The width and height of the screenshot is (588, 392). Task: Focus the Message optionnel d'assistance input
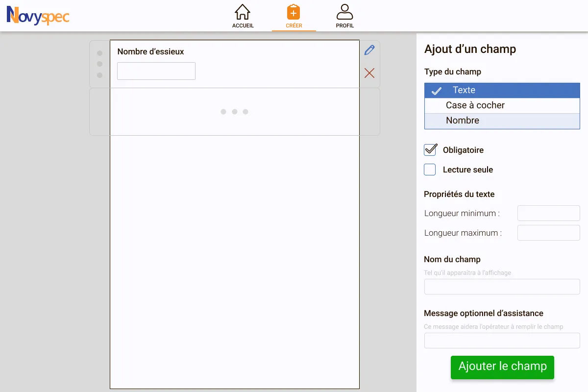pyautogui.click(x=502, y=341)
